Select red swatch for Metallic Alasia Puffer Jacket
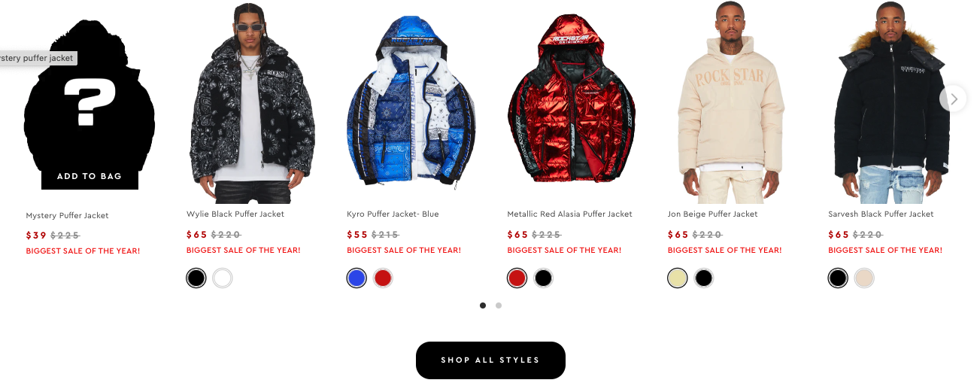Screen dimensions: 980x386 point(517,278)
